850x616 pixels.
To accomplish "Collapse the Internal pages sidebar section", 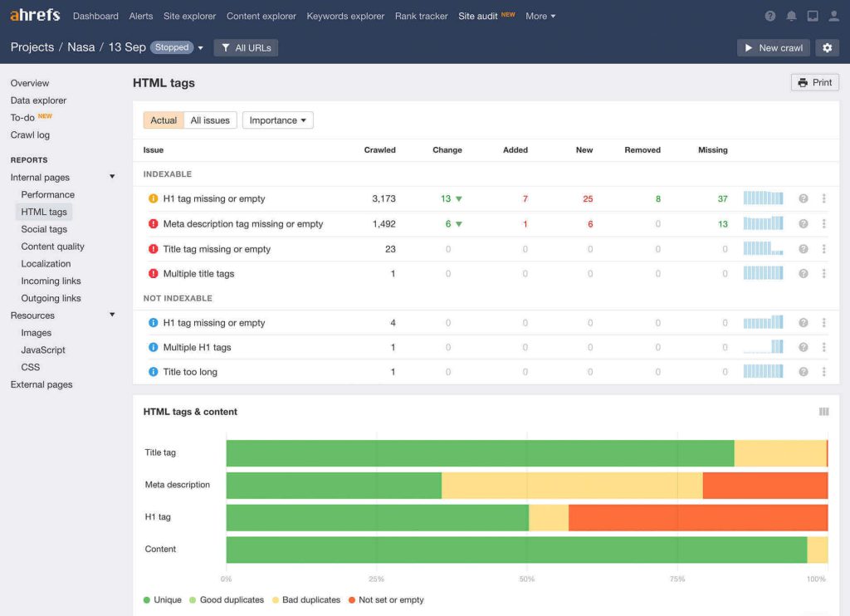I will [x=111, y=176].
